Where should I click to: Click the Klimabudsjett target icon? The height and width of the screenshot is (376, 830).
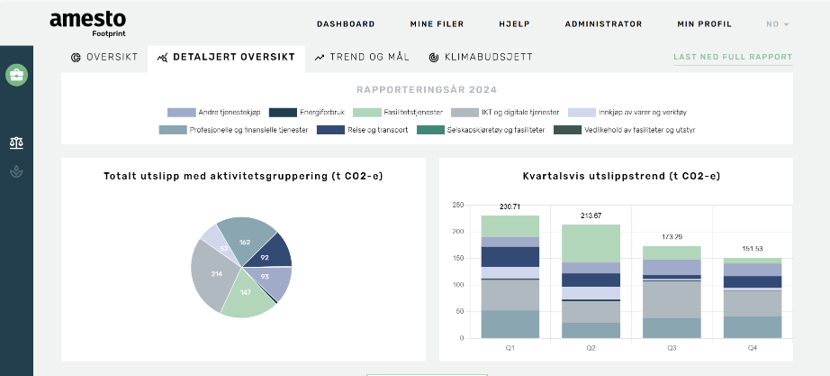pyautogui.click(x=434, y=57)
